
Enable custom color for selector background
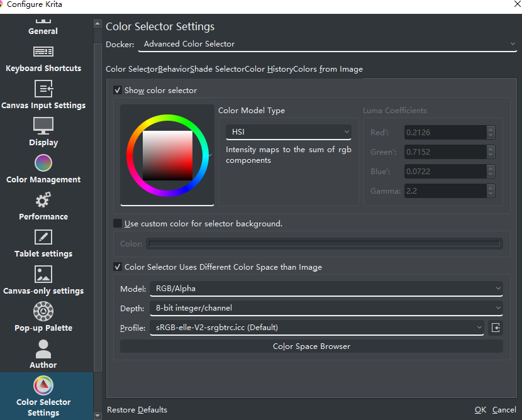click(118, 223)
